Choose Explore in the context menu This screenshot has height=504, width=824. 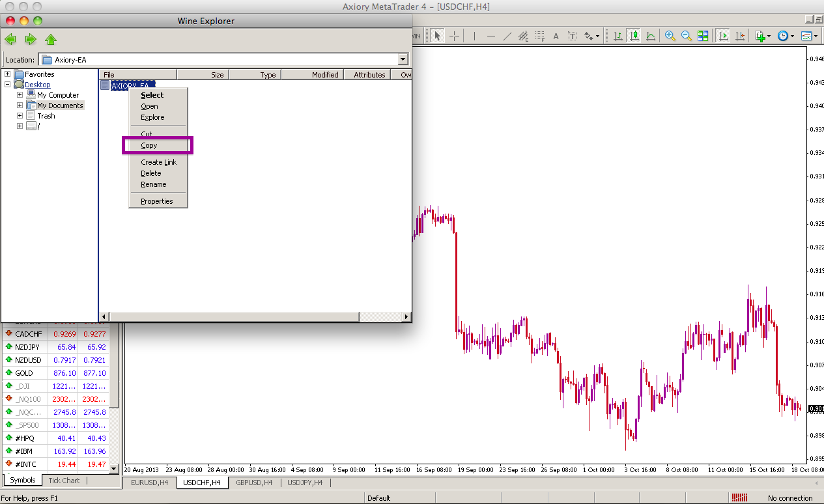coord(158,117)
